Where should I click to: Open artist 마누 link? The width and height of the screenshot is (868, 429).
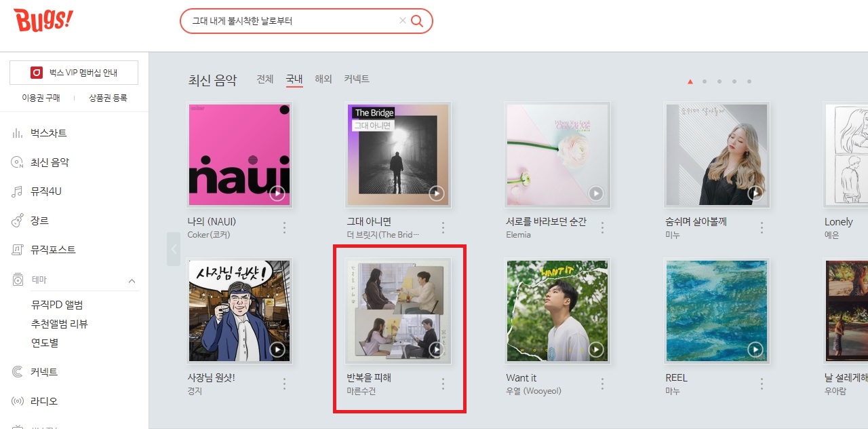coord(673,391)
